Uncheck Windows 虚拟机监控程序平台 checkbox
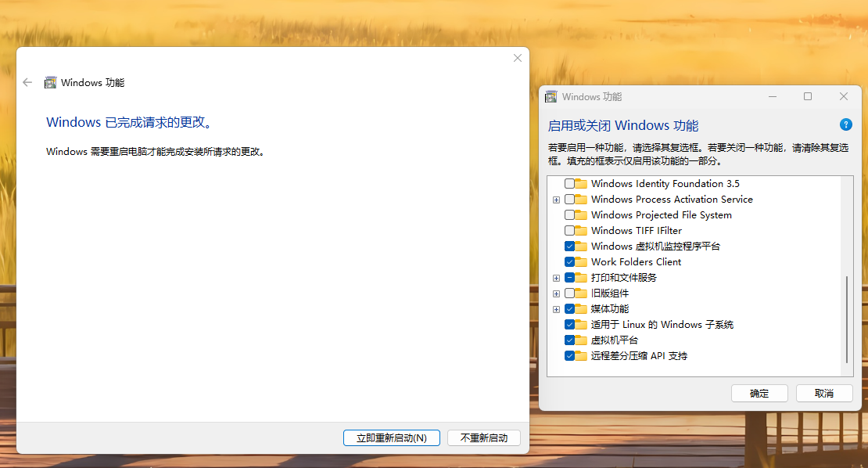The width and height of the screenshot is (868, 468). (569, 247)
